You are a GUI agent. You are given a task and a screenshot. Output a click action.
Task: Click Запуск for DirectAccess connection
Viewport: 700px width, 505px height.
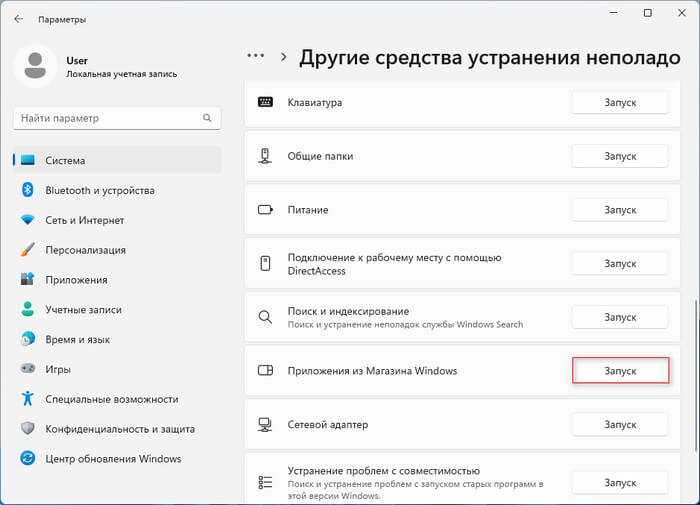click(620, 263)
